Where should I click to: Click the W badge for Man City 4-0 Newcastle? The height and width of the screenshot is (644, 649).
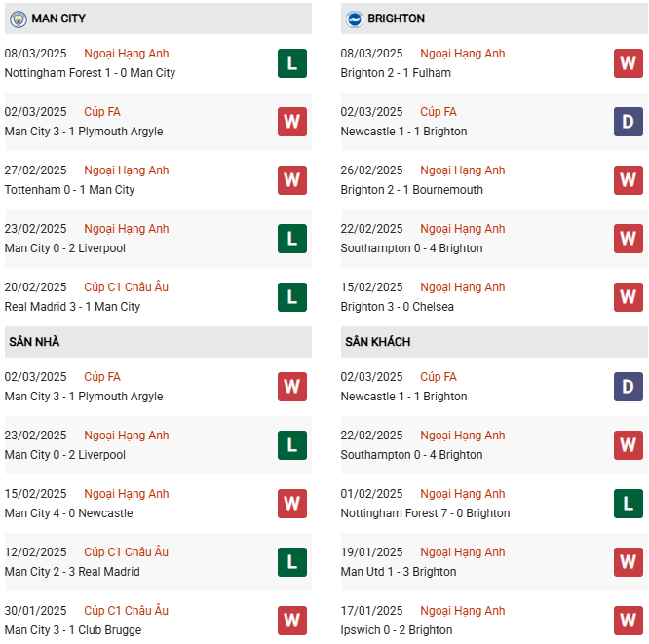[291, 504]
